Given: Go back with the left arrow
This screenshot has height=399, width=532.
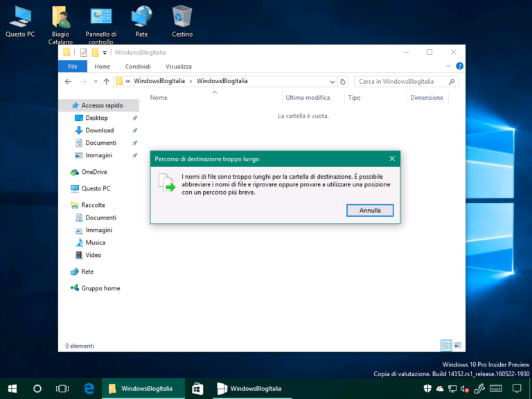Looking at the screenshot, I should click(68, 82).
